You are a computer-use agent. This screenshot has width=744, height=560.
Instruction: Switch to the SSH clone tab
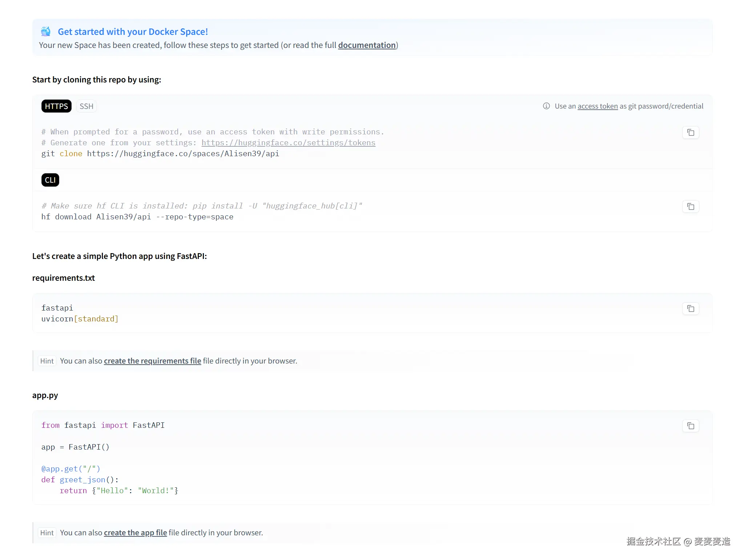(x=87, y=106)
